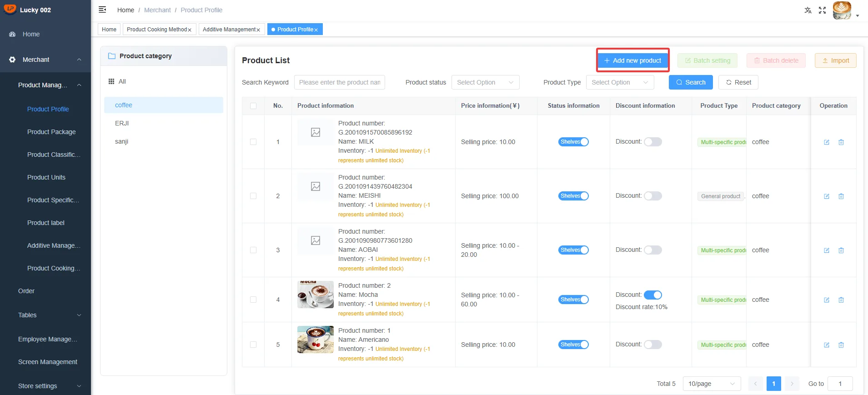868x395 pixels.
Task: Open Product Type dropdown
Action: click(620, 82)
